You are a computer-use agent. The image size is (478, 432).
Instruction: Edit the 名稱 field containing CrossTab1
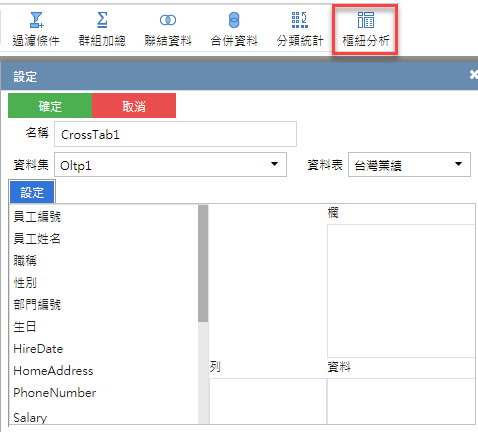coord(175,134)
